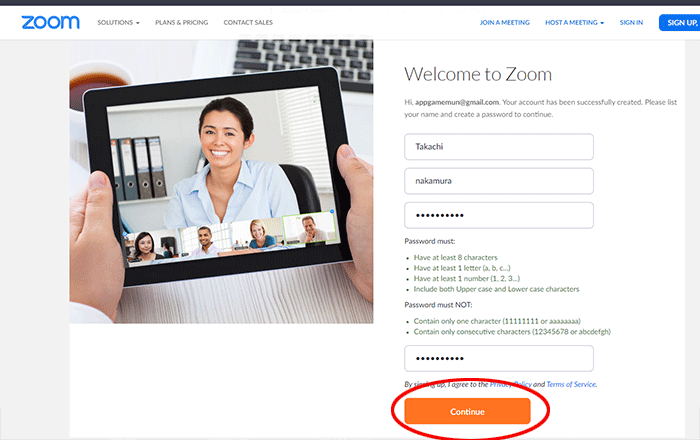Viewport: 700px width, 440px height.
Task: Click the 'Contain only consecutive characters' rule
Action: tap(512, 332)
